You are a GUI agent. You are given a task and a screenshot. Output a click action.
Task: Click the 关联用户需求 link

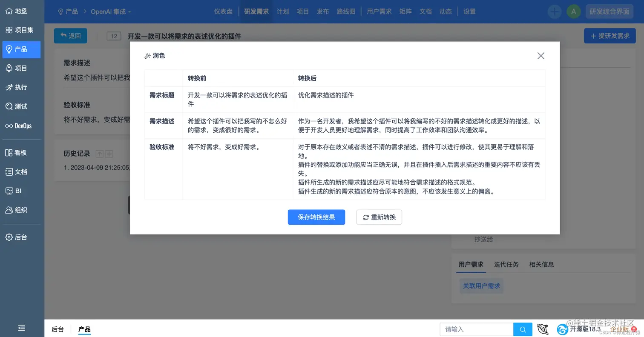(x=481, y=286)
